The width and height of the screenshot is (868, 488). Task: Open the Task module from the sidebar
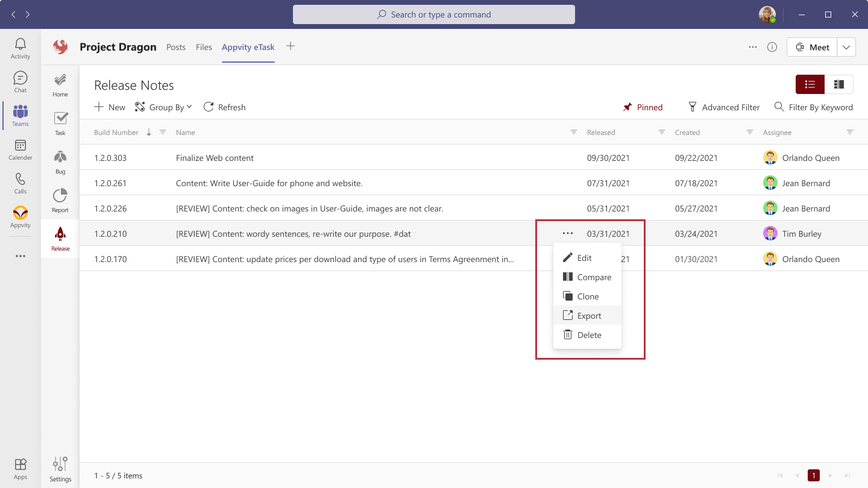tap(60, 122)
